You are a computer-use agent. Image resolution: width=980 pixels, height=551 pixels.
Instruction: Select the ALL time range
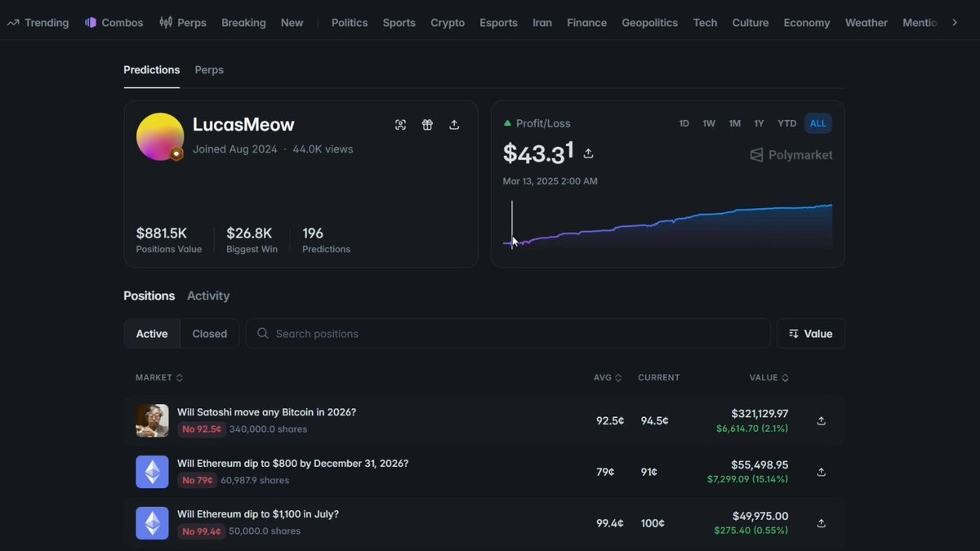pyautogui.click(x=818, y=123)
